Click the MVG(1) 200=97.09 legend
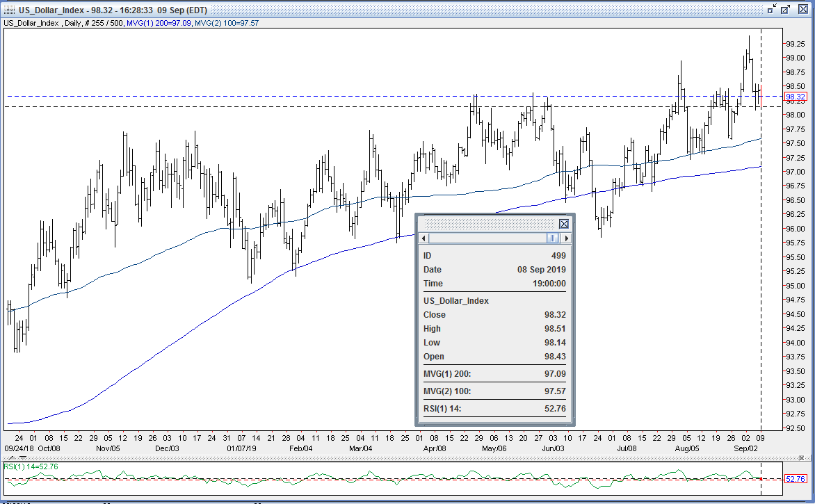This screenshot has width=815, height=504. click(159, 23)
